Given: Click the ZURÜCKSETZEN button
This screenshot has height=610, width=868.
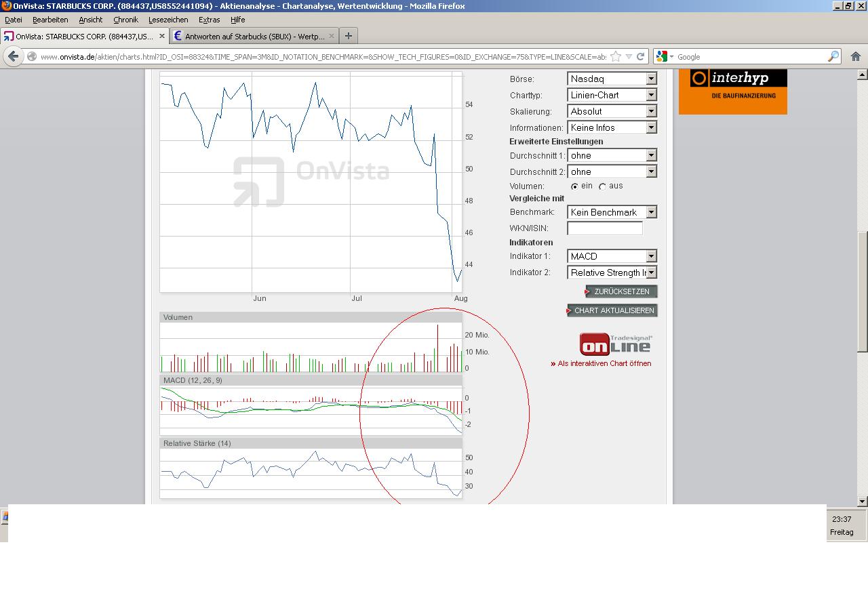Looking at the screenshot, I should (x=621, y=291).
